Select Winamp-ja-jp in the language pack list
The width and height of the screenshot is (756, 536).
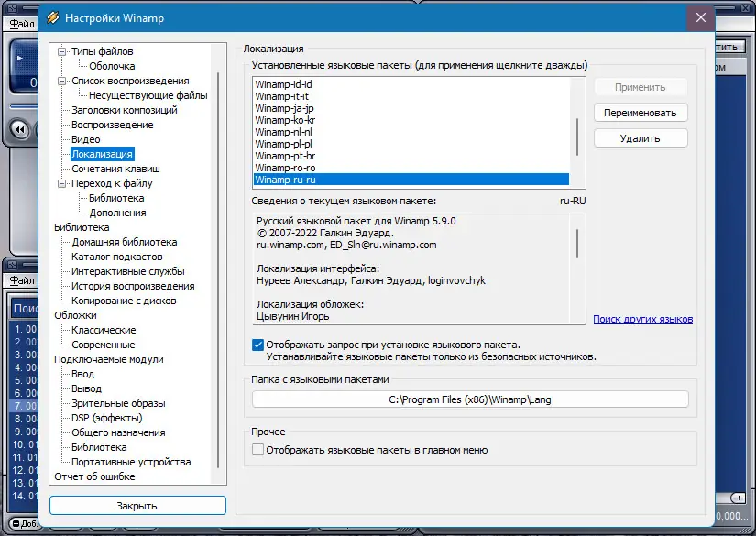pos(285,108)
